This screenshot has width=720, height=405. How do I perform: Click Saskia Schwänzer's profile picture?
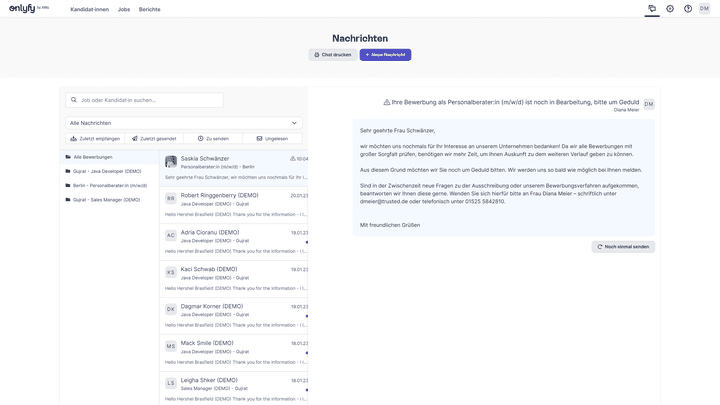[171, 162]
